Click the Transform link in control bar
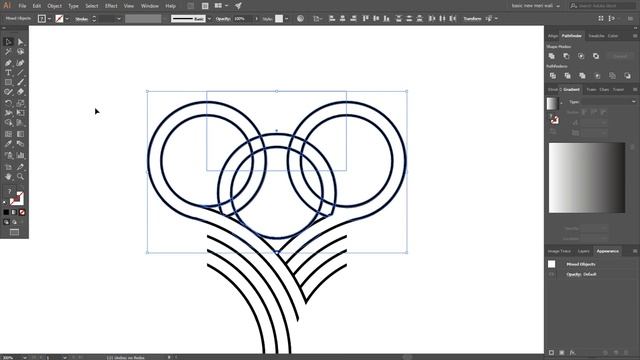Viewport: 640px width, 360px height. (472, 19)
